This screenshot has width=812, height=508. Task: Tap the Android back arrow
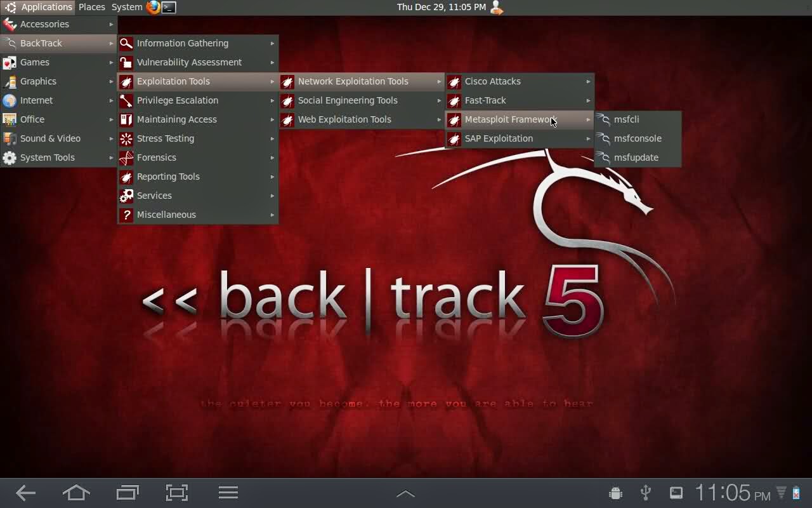point(25,493)
